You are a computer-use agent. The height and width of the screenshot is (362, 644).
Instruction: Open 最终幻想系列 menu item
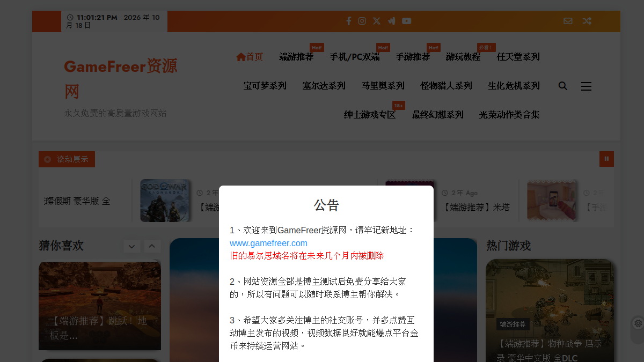click(438, 115)
